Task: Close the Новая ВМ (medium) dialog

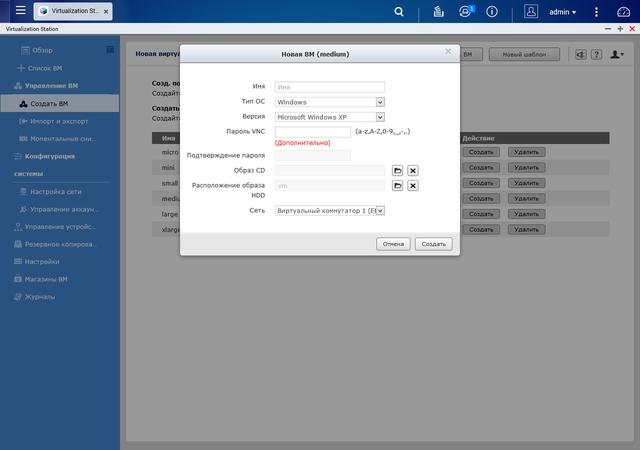Action: [448, 51]
